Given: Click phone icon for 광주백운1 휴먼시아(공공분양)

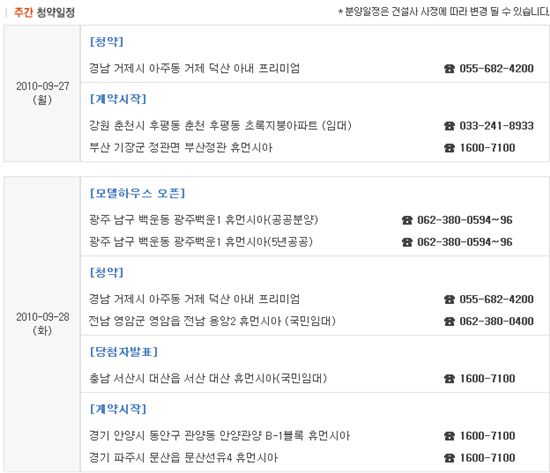Looking at the screenshot, I should coord(407,220).
